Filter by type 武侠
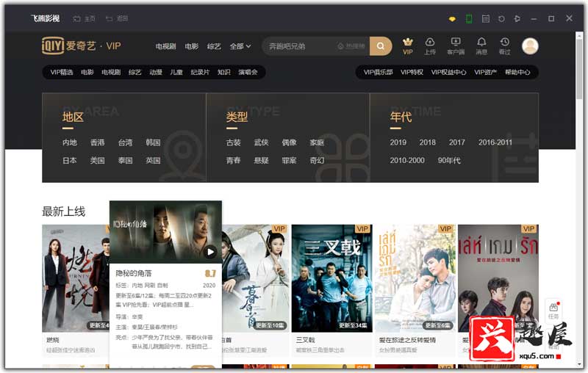The image size is (588, 373). tap(262, 142)
